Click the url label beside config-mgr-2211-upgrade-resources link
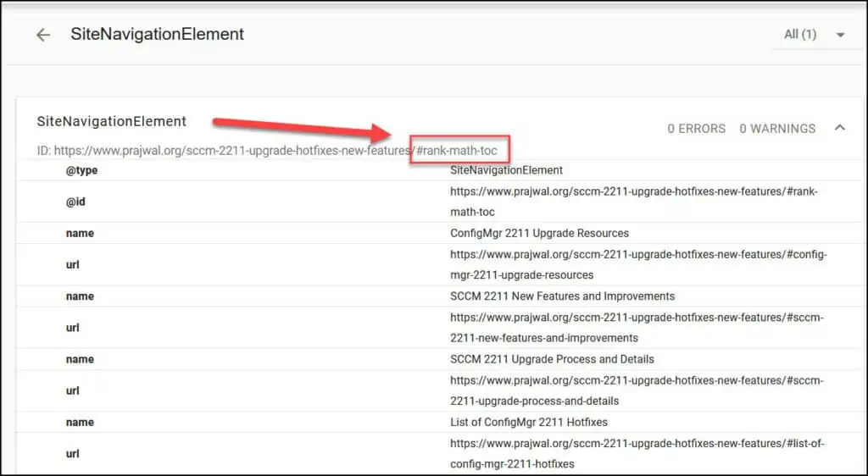This screenshot has width=868, height=476. (73, 265)
